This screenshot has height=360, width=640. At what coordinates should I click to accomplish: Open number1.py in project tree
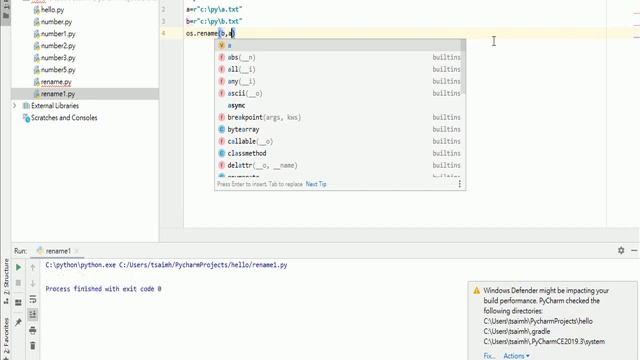coord(58,34)
